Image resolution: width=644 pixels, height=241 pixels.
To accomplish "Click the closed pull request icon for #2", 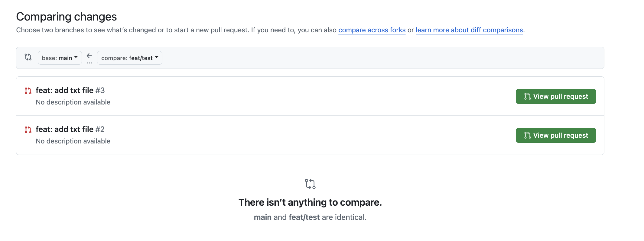I will (28, 130).
